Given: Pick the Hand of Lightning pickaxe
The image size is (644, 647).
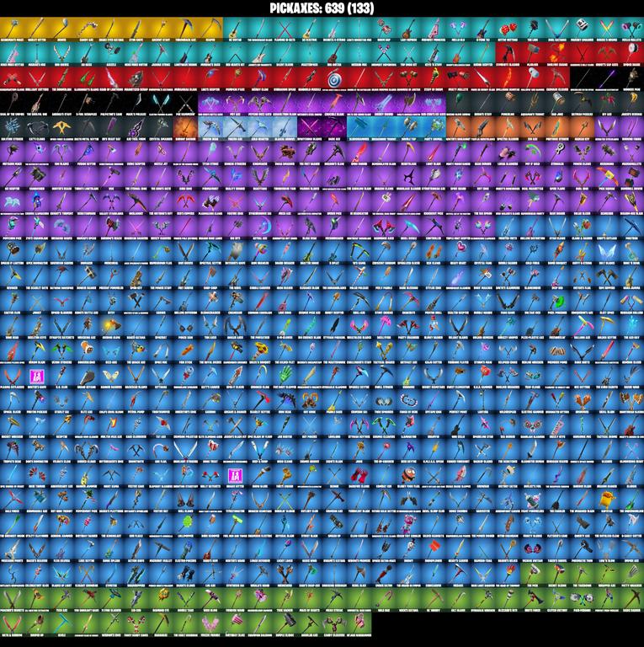Looking at the screenshot, I should pyautogui.click(x=111, y=79).
